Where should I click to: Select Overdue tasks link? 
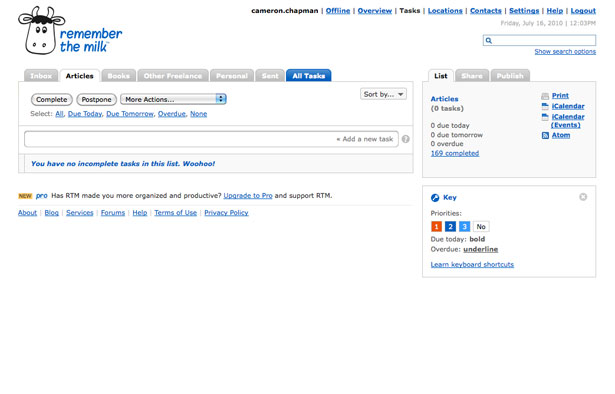tap(172, 114)
